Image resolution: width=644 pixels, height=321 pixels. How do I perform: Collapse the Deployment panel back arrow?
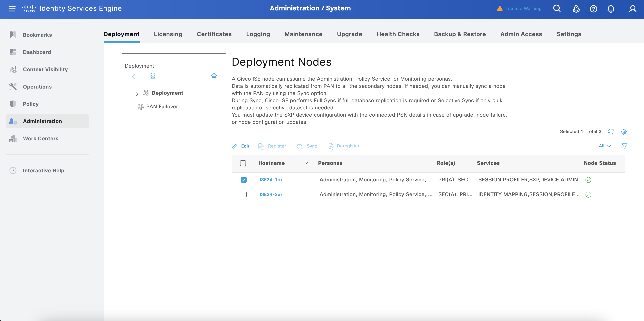click(x=134, y=76)
